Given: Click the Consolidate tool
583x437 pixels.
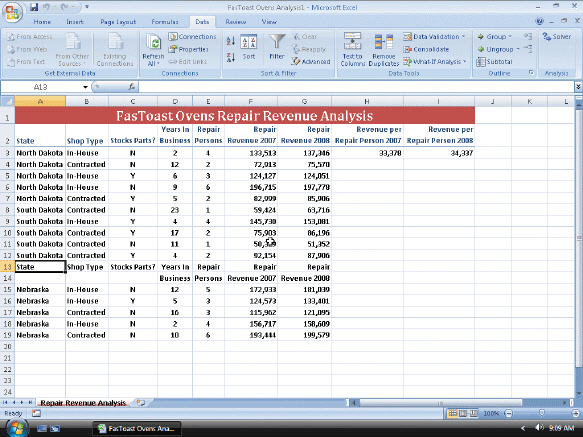Looking at the screenshot, I should [x=426, y=49].
